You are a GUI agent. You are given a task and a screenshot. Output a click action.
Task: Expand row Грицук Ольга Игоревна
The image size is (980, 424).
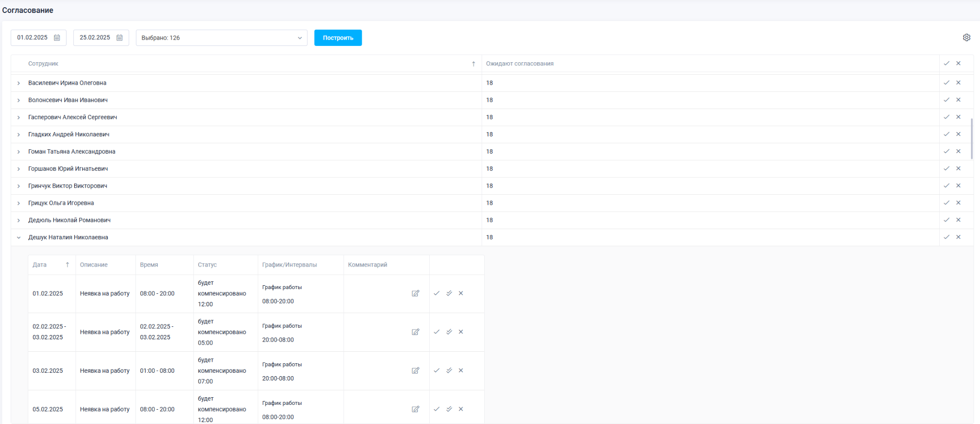tap(19, 203)
